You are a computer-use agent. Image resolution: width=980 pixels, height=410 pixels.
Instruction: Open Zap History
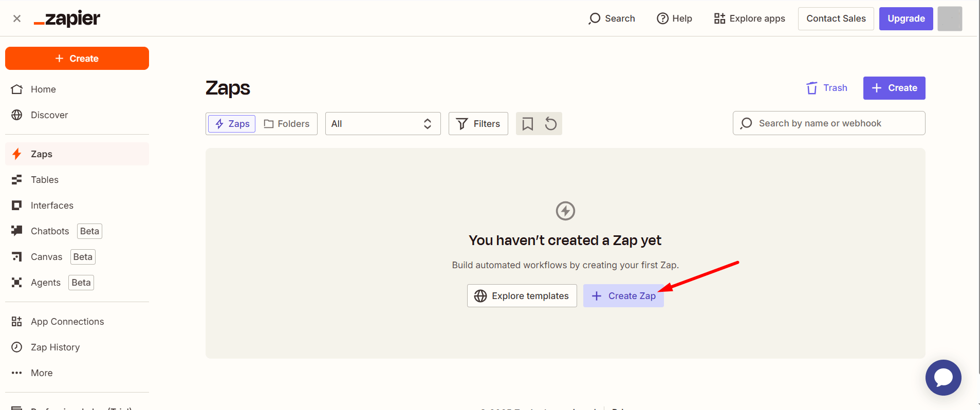click(x=77, y=347)
